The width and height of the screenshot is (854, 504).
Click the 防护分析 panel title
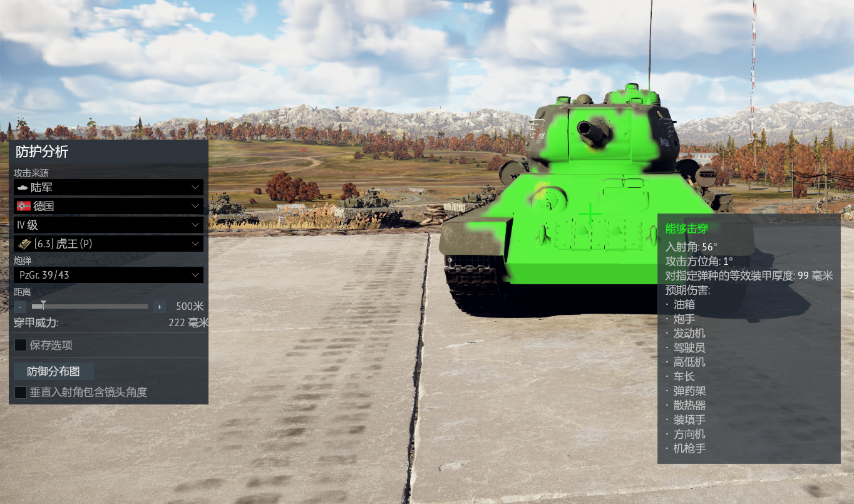pyautogui.click(x=42, y=152)
